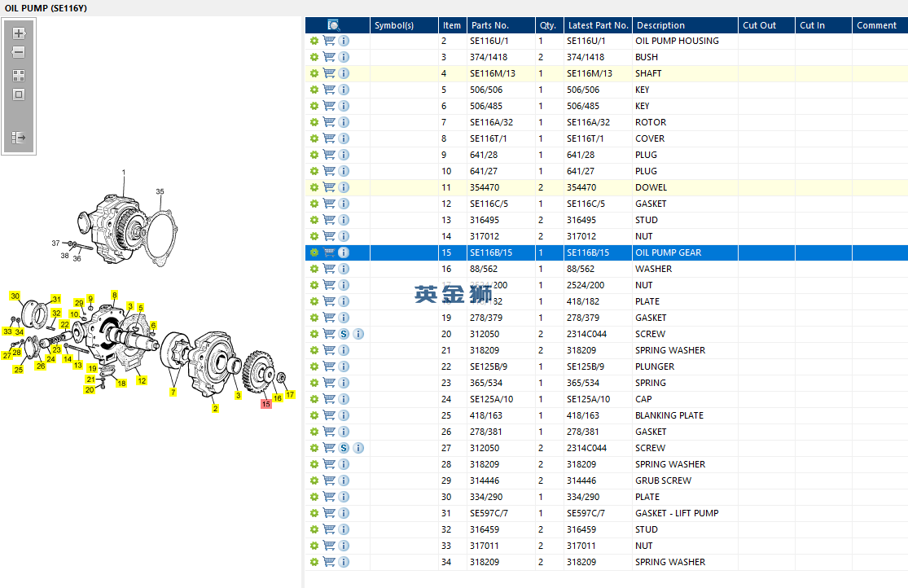
Task: Click the gear icon on the CAP row
Action: [x=314, y=399]
